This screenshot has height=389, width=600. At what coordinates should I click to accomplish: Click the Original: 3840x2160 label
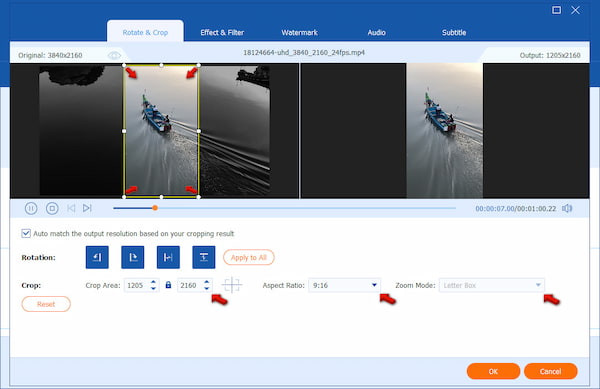pos(50,55)
